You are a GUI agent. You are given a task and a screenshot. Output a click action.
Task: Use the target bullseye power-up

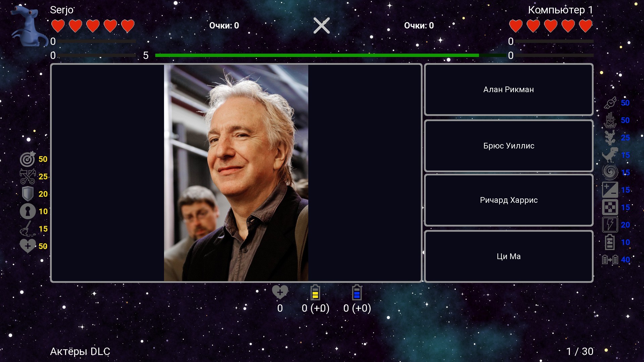(x=28, y=159)
